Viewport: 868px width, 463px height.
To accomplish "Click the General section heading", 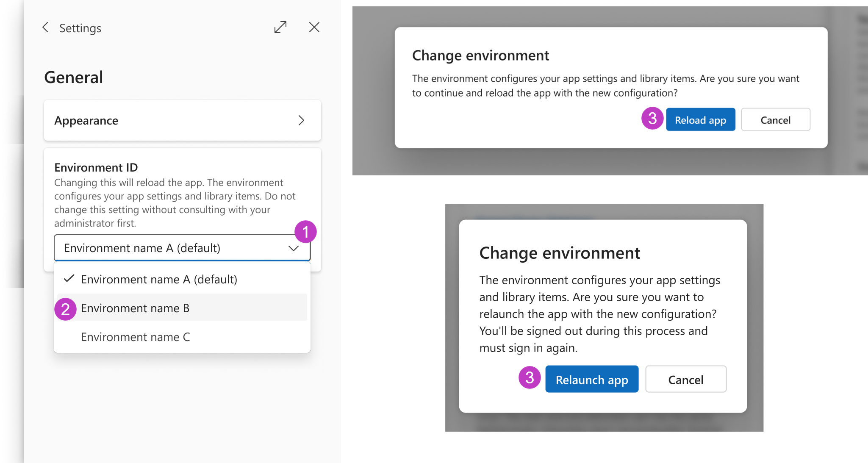I will (x=73, y=77).
